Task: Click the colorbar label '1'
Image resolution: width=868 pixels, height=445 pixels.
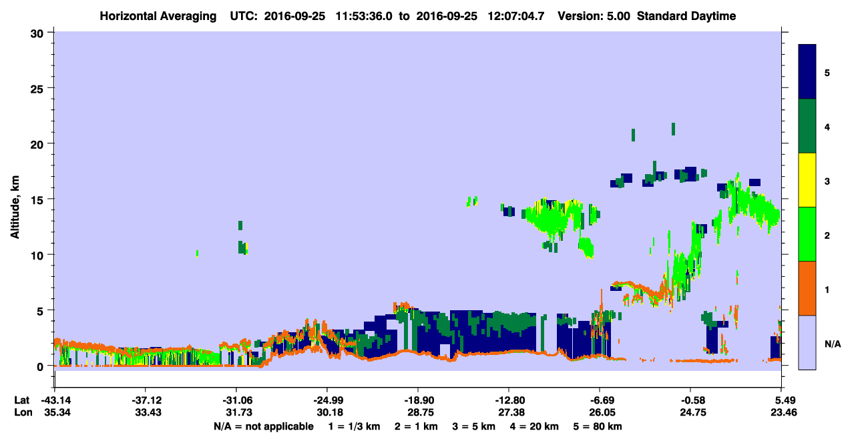Action: [827, 289]
